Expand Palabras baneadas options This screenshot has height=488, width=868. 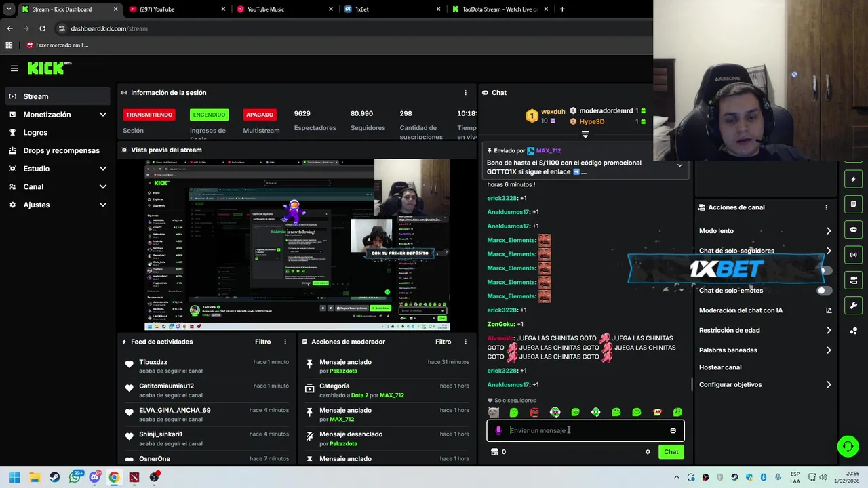(829, 350)
